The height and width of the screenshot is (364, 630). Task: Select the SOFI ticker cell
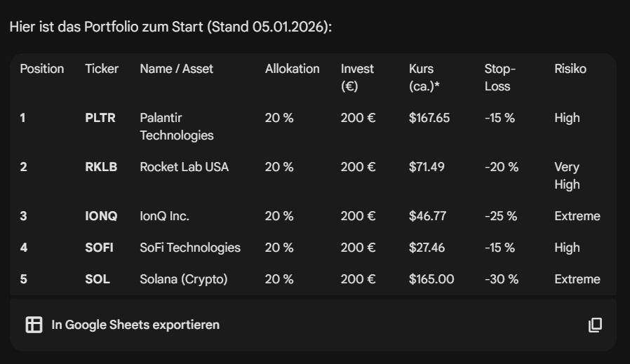tap(99, 248)
